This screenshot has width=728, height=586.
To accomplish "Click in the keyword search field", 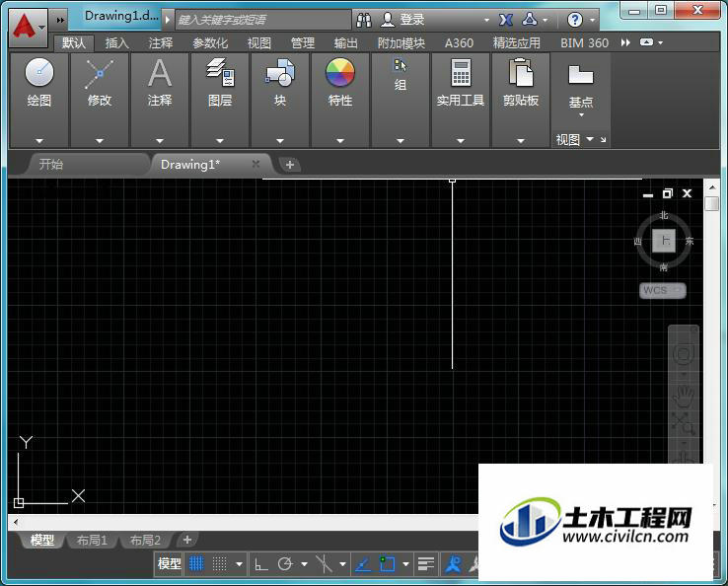I will click(263, 20).
